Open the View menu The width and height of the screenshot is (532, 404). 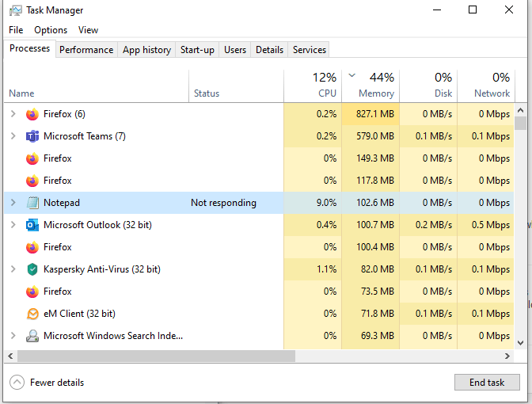pyautogui.click(x=88, y=30)
